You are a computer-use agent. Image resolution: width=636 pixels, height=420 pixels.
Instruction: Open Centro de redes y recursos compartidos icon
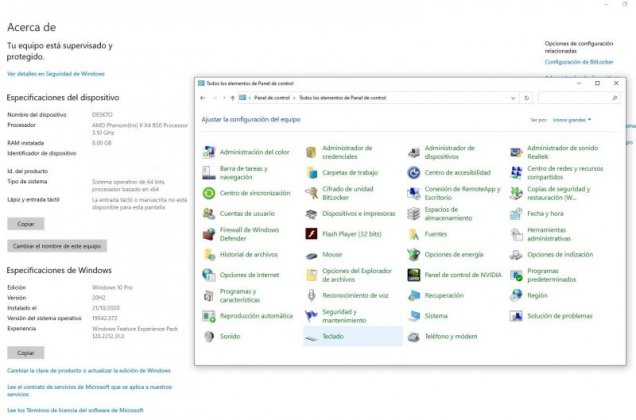pyautogui.click(x=516, y=172)
